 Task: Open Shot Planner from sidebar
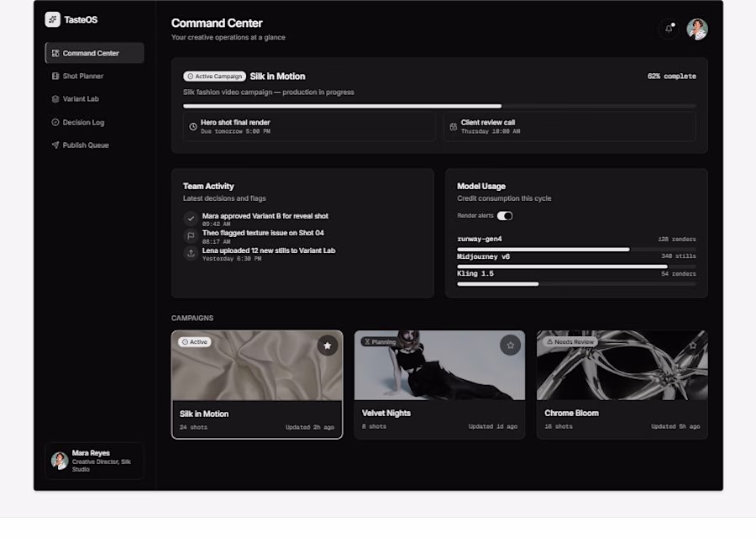click(x=94, y=76)
